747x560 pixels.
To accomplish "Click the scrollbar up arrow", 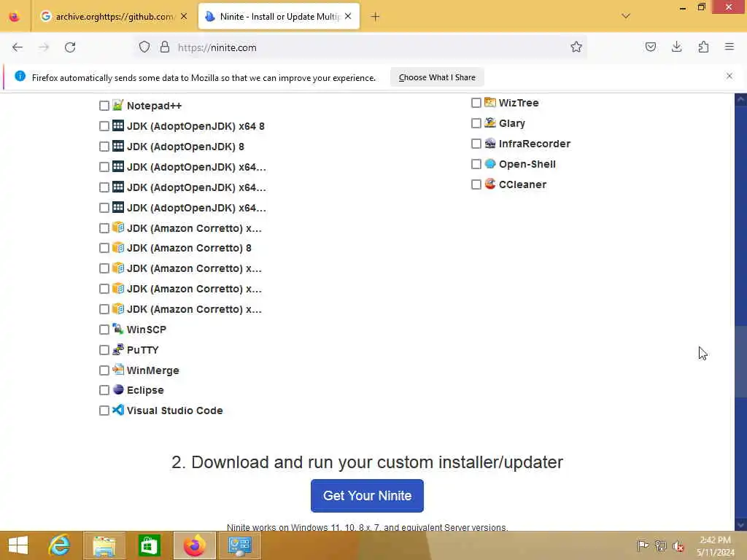I will (x=740, y=99).
